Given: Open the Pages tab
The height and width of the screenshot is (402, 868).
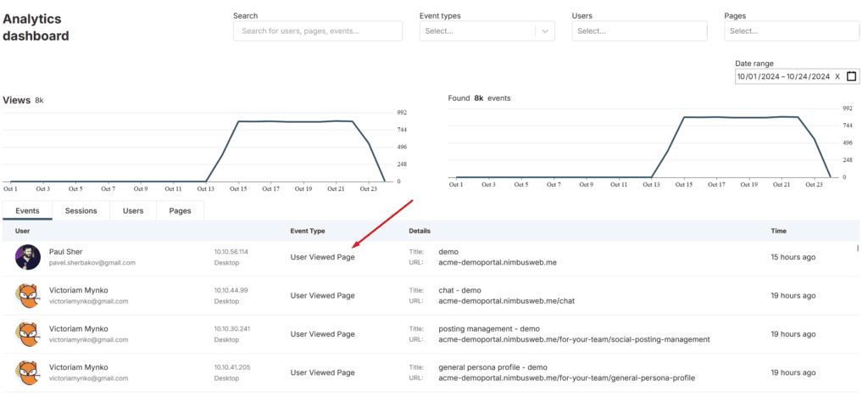Looking at the screenshot, I should click(x=180, y=210).
